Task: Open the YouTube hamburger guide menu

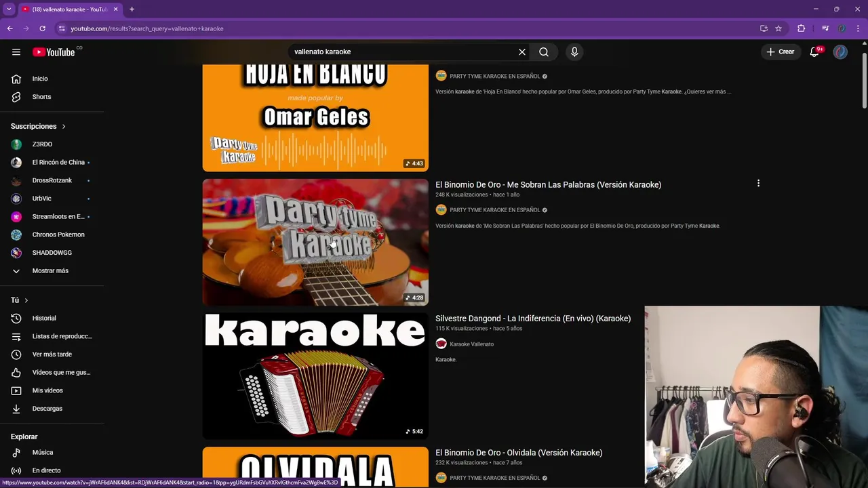Action: [16, 52]
